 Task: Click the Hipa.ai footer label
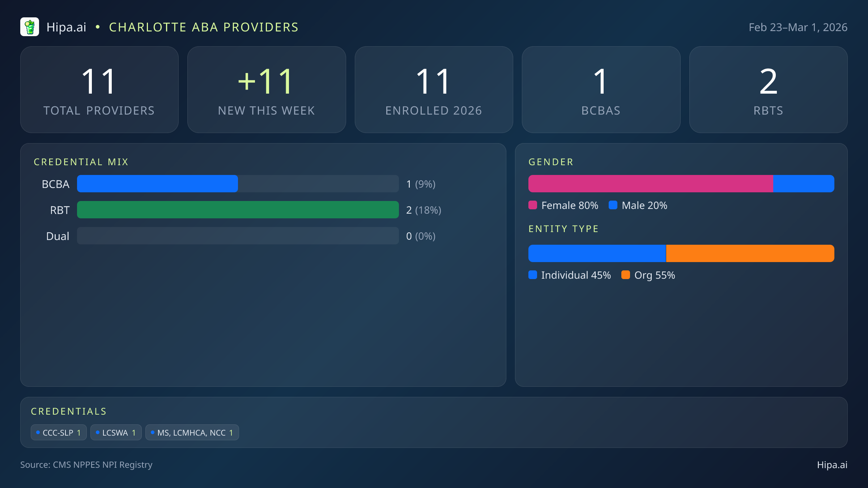pyautogui.click(x=832, y=465)
